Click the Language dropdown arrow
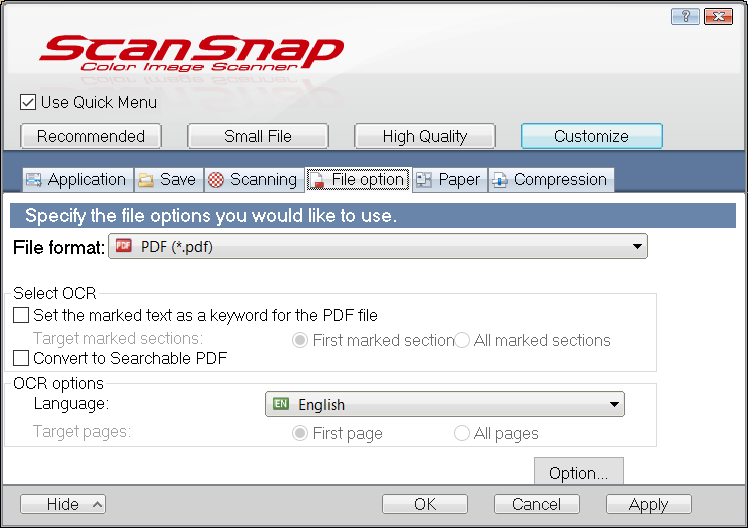Screen dimensions: 748x528 pyautogui.click(x=614, y=405)
